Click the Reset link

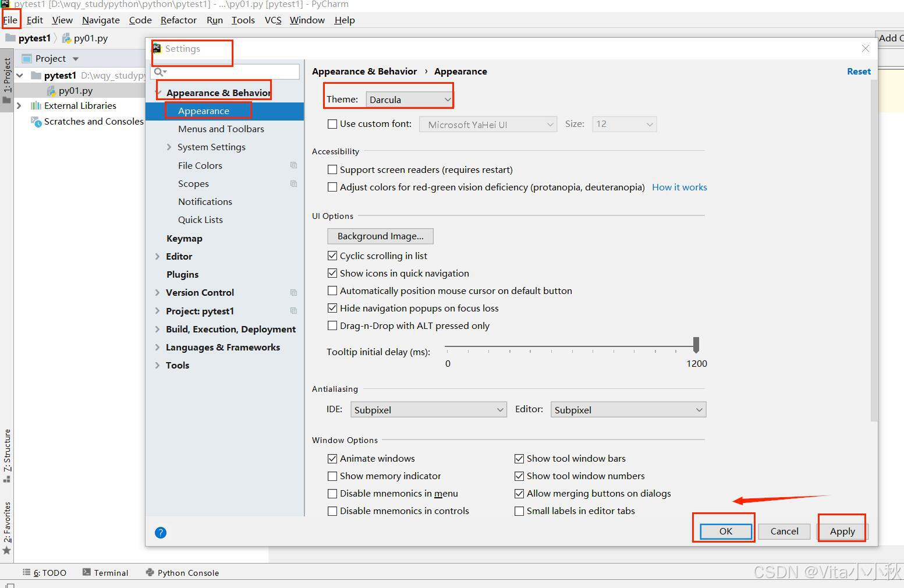click(859, 71)
